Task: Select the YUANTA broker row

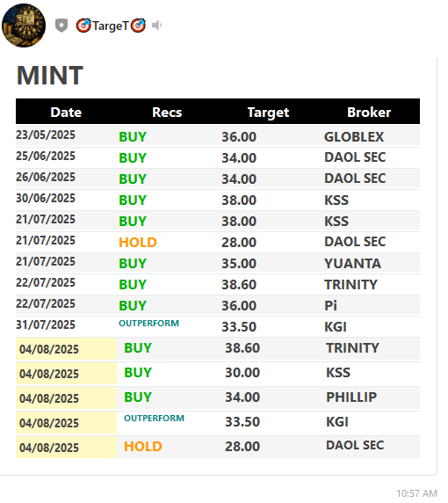Action: tap(218, 263)
